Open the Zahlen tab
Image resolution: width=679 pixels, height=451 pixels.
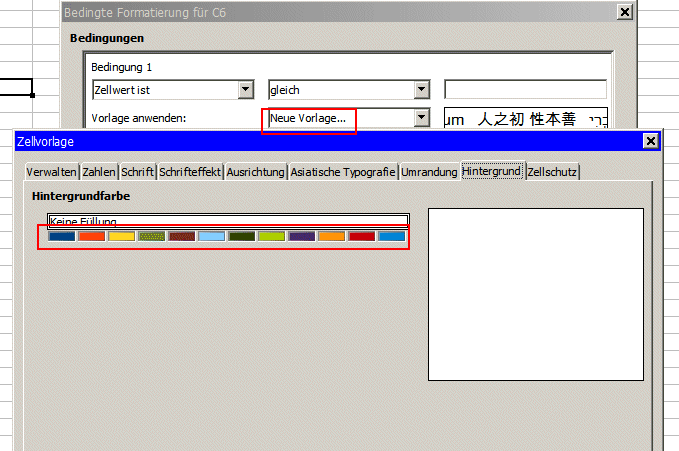tap(99, 172)
